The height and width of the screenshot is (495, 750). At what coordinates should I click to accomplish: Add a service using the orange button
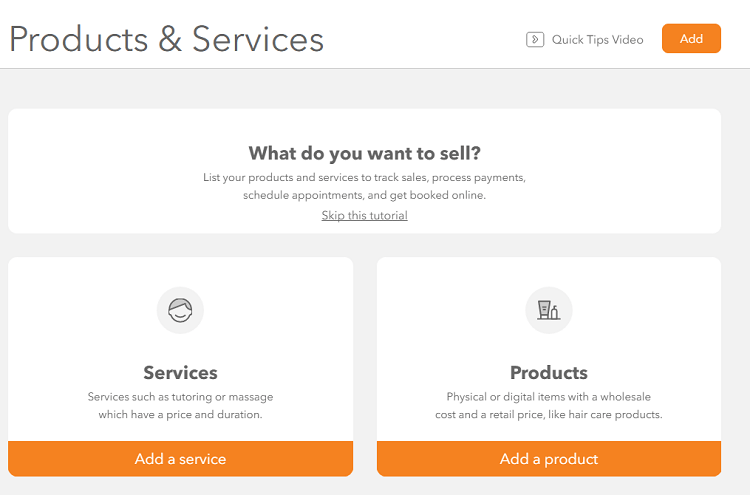[180, 459]
